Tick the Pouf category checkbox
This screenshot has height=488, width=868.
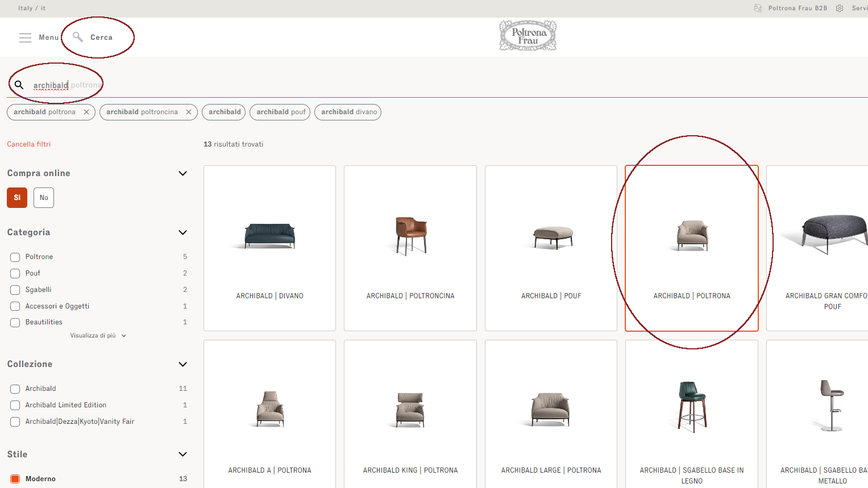(15, 273)
